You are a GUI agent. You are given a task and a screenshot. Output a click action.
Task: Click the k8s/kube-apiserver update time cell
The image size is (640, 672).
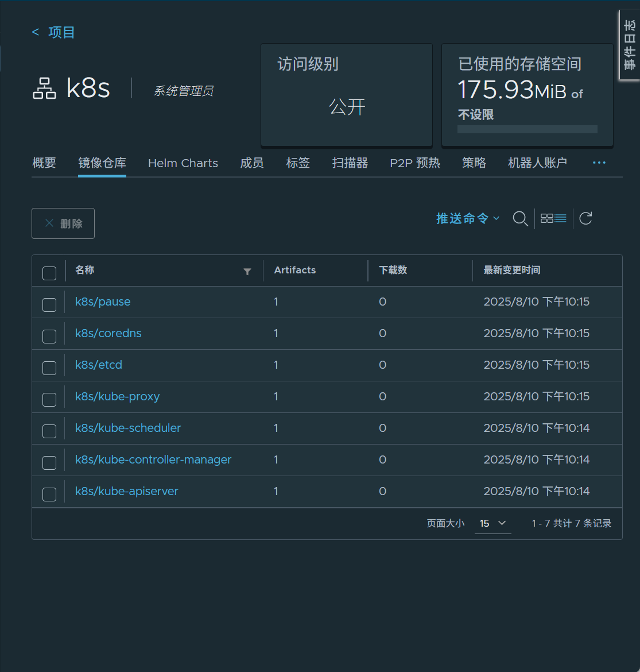click(x=536, y=491)
